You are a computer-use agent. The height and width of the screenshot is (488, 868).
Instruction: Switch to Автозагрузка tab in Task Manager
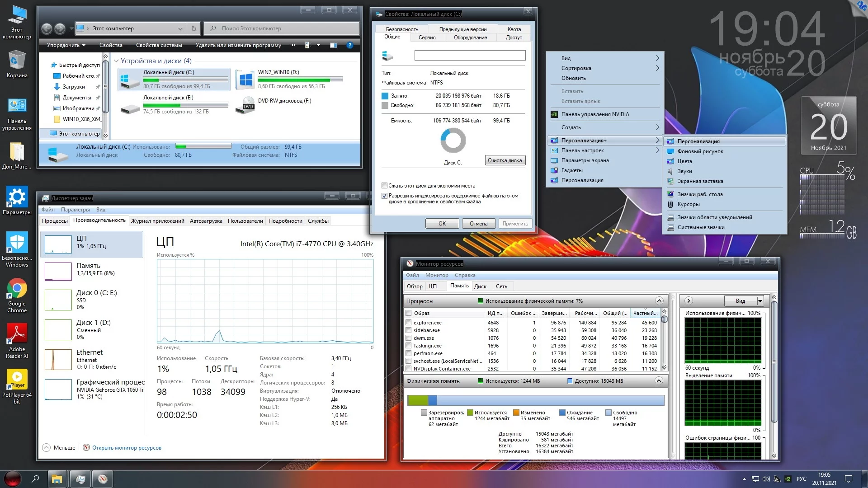(206, 221)
